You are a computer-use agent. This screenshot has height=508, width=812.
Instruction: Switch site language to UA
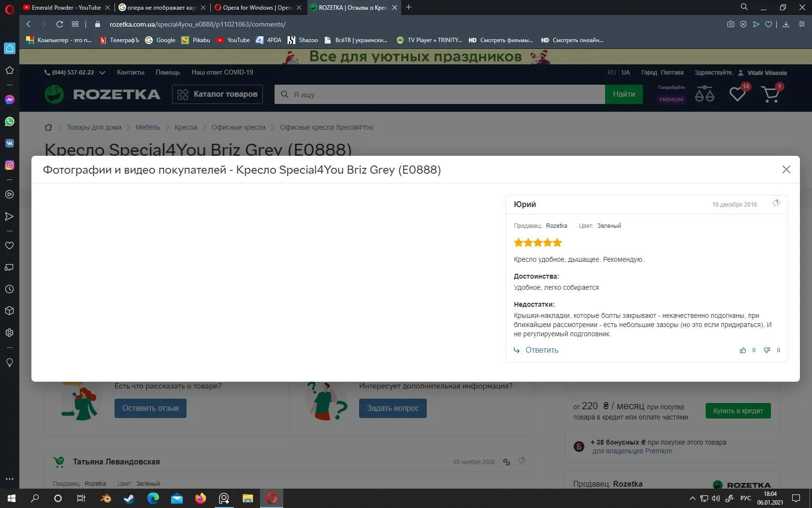click(x=626, y=73)
